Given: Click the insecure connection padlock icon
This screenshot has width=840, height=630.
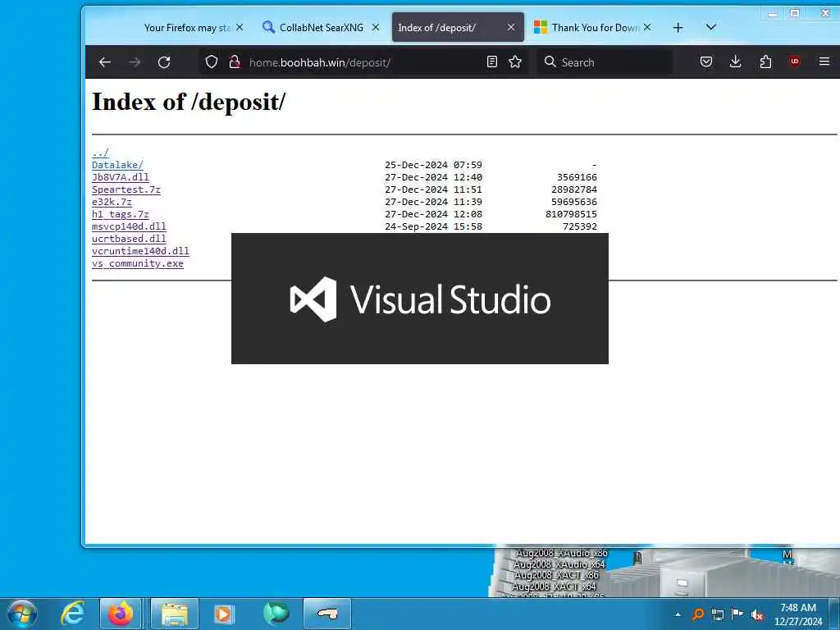Looking at the screenshot, I should [x=235, y=62].
